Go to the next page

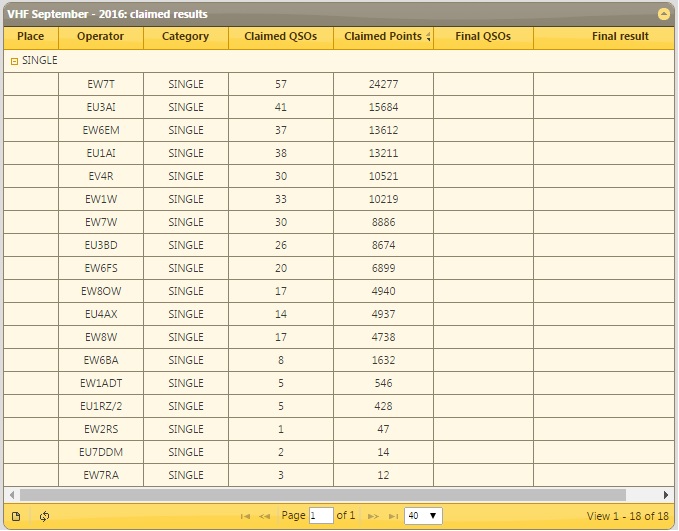372,516
